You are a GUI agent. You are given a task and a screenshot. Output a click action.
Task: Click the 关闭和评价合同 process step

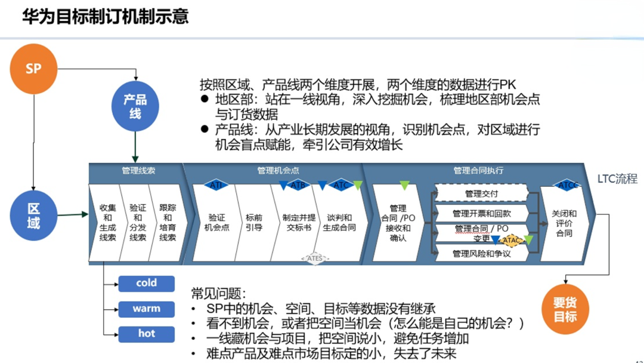point(563,222)
